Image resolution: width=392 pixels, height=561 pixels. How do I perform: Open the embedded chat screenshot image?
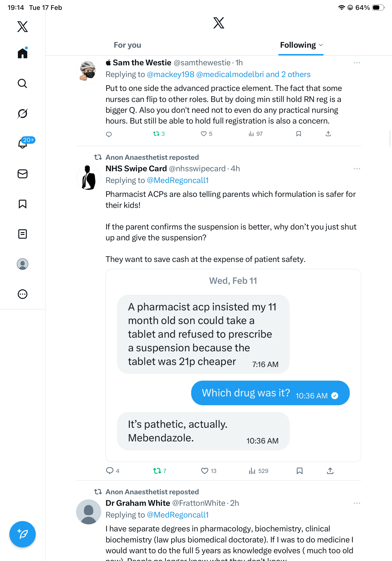click(233, 365)
